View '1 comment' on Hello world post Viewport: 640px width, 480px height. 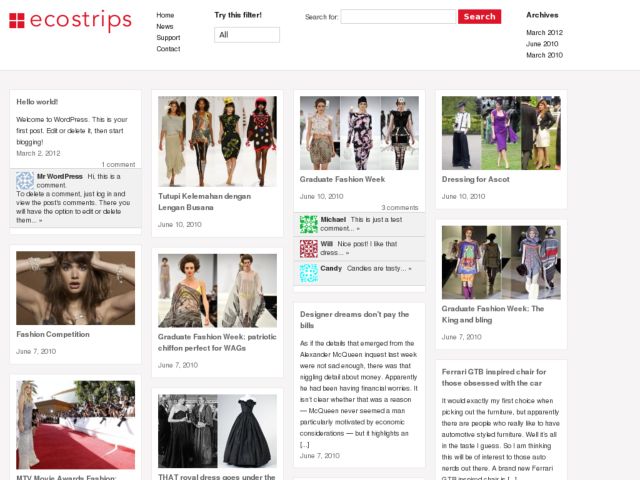118,164
